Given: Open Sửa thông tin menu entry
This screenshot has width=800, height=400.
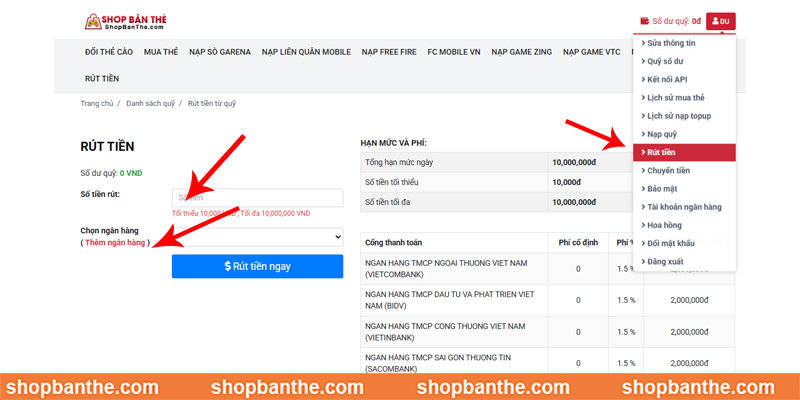Looking at the screenshot, I should click(x=684, y=43).
